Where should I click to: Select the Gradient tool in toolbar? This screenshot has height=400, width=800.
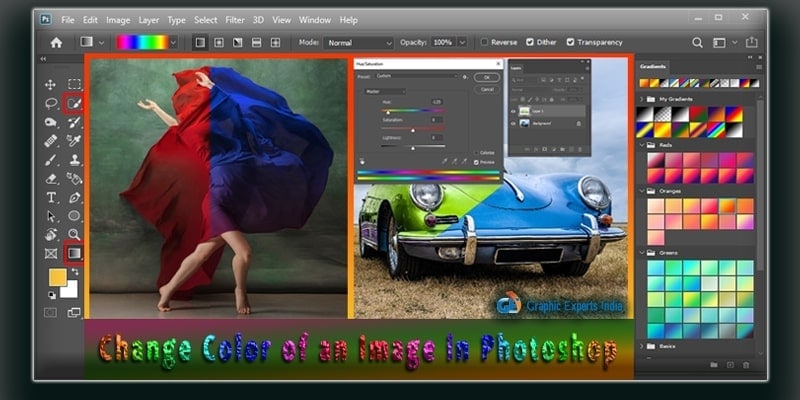[74, 253]
